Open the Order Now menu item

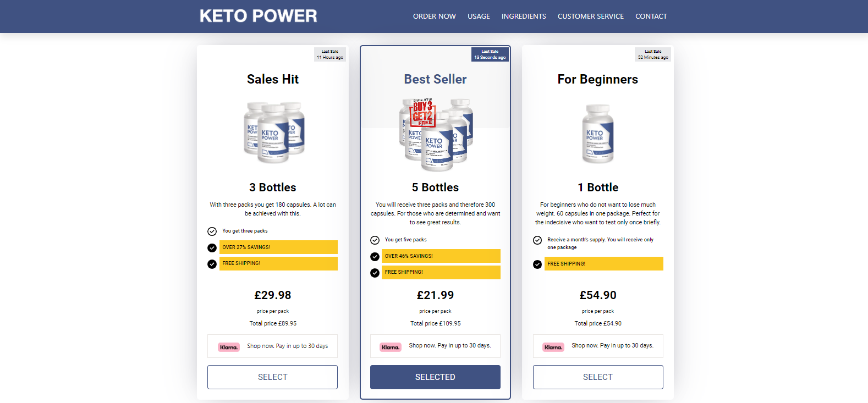(435, 16)
